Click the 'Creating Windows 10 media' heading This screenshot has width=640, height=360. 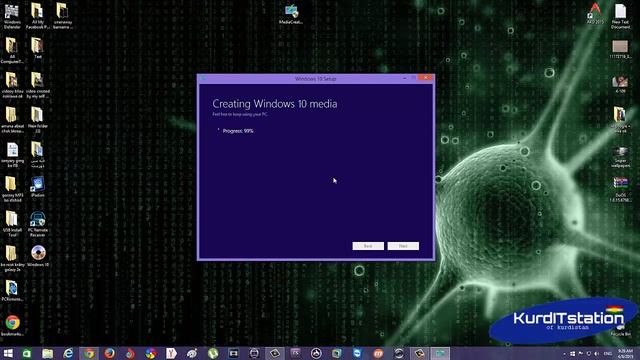(275, 104)
